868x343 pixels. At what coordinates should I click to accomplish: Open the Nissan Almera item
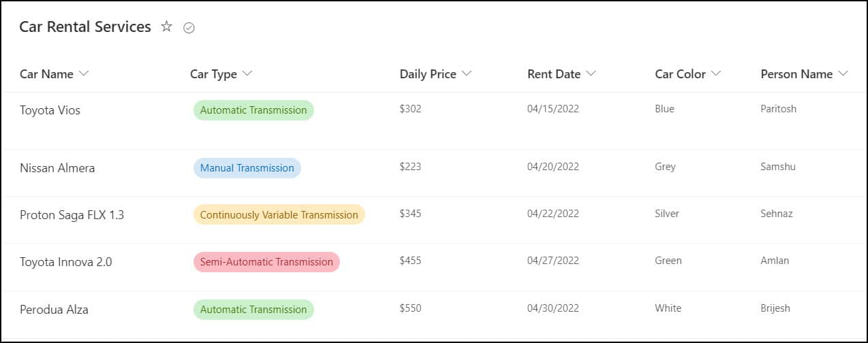[x=57, y=168]
